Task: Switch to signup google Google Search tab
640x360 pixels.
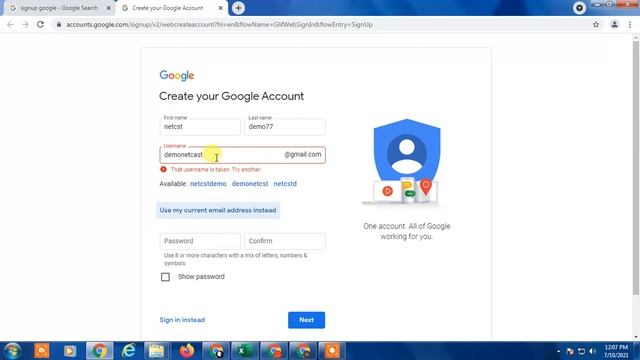Action: [59, 8]
